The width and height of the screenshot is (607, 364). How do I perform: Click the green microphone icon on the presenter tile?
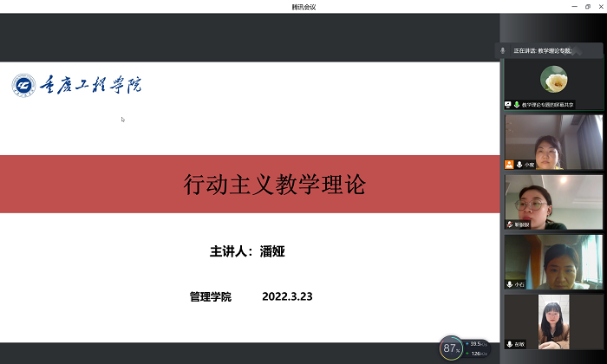click(516, 104)
